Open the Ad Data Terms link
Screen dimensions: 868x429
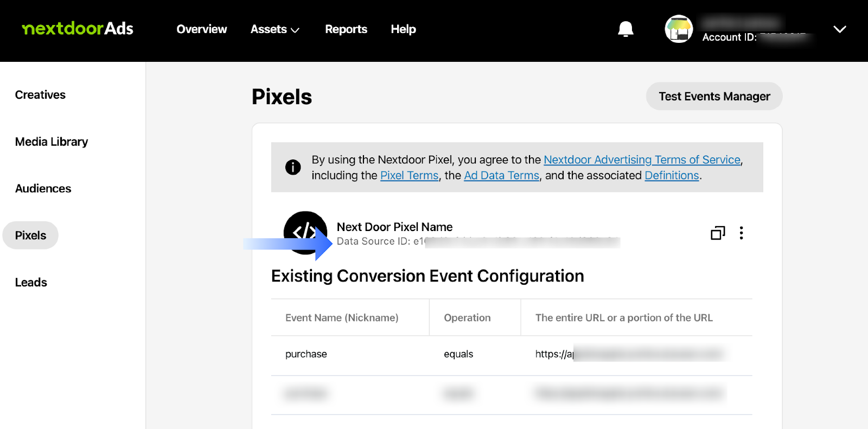501,176
